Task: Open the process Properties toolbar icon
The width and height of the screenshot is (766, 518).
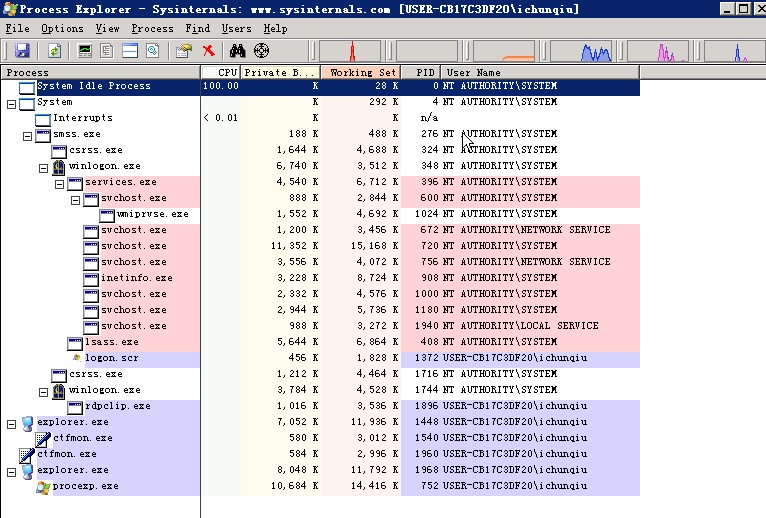Action: (x=184, y=50)
